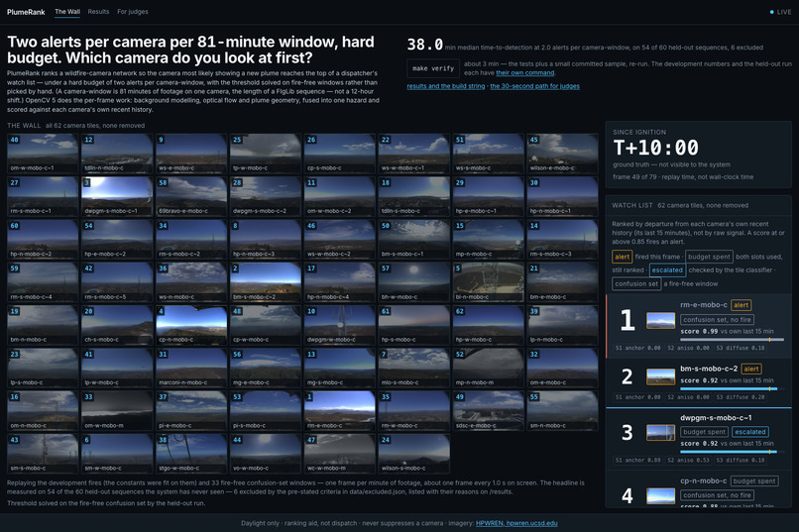
Task: Select the mp-n-mobo-c camera tile
Action: (488, 240)
